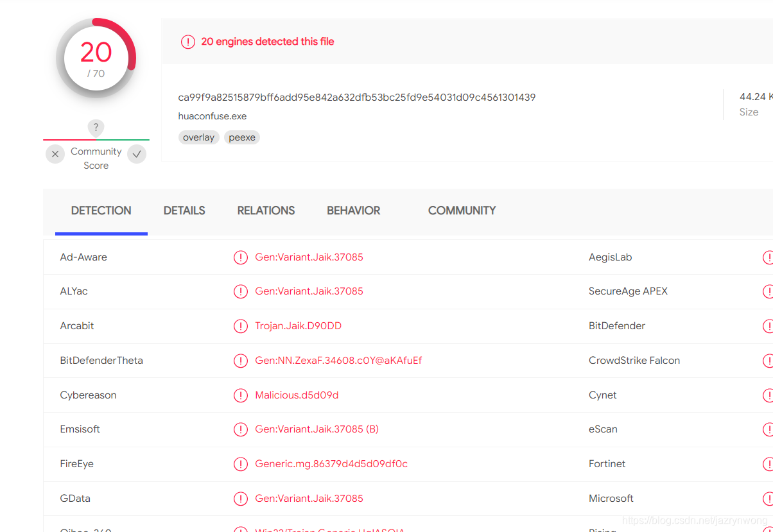The image size is (773, 532).
Task: Click the Microsoft engine name
Action: (x=611, y=499)
